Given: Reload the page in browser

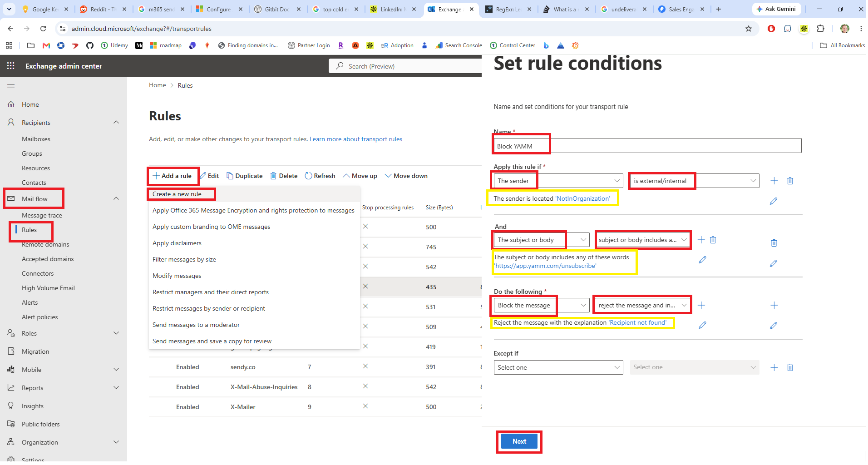Looking at the screenshot, I should (43, 29).
